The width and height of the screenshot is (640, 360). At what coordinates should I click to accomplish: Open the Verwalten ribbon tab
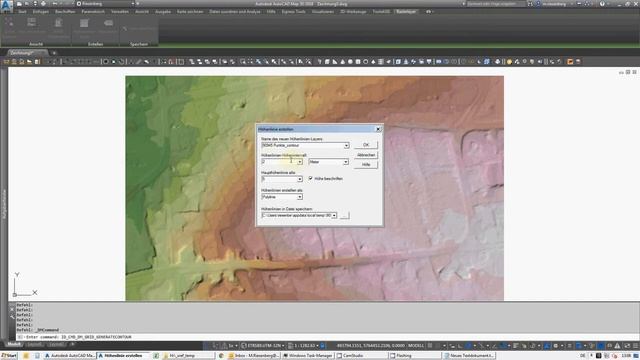click(x=120, y=11)
